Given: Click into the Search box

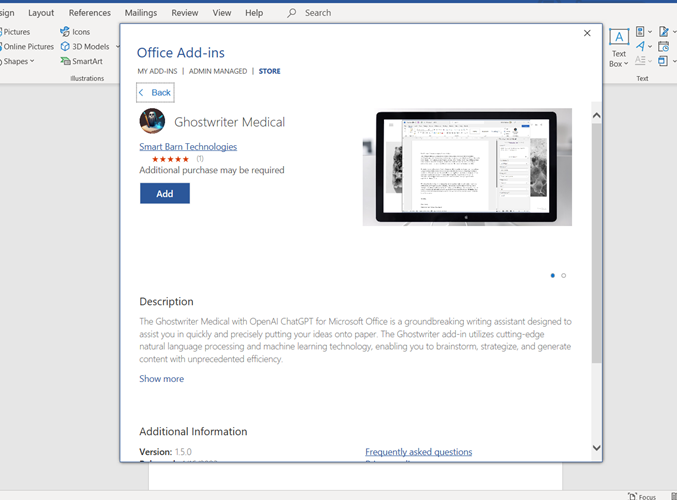Looking at the screenshot, I should point(318,13).
